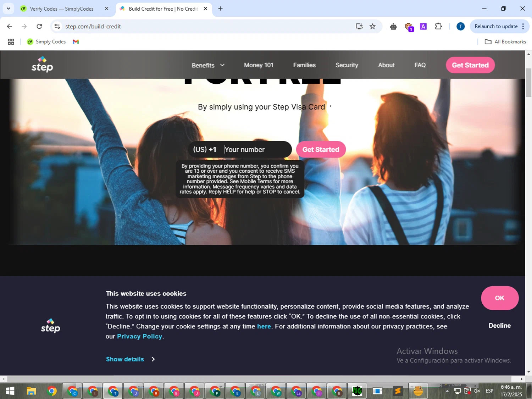Open the cookie settings 'here' link
532x399 pixels.
[264, 326]
